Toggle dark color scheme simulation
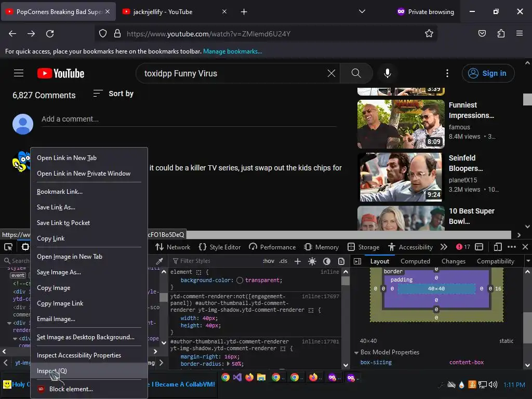This screenshot has width=532, height=399. pos(327,261)
